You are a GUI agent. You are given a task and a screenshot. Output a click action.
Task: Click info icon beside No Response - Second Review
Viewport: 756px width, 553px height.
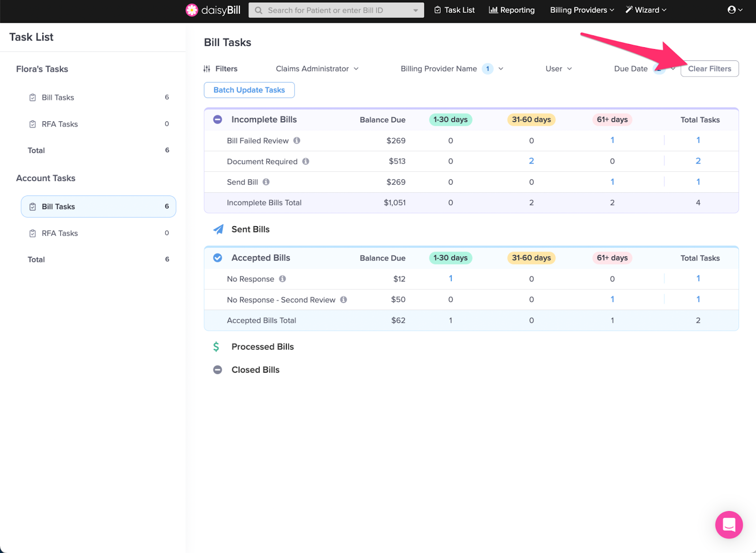coord(344,299)
